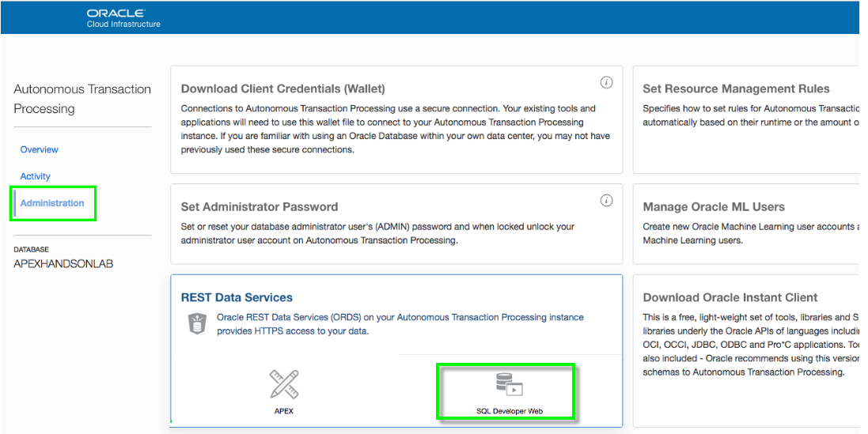Click the ORDS description text
Viewport: 868px width, 434px height.
pos(400,325)
